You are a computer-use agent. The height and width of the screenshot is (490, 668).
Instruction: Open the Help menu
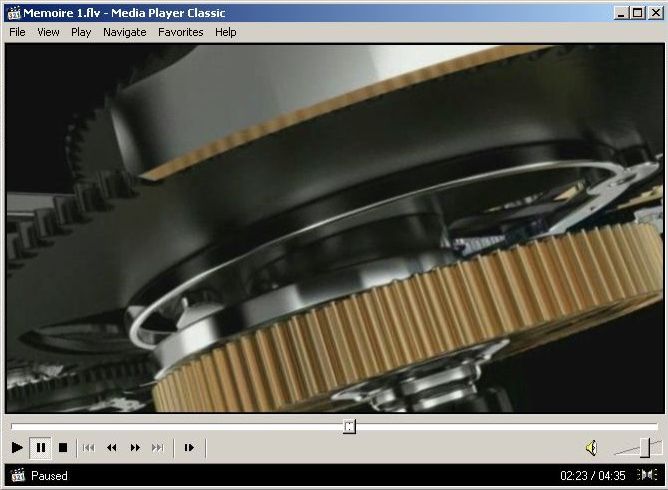(225, 32)
